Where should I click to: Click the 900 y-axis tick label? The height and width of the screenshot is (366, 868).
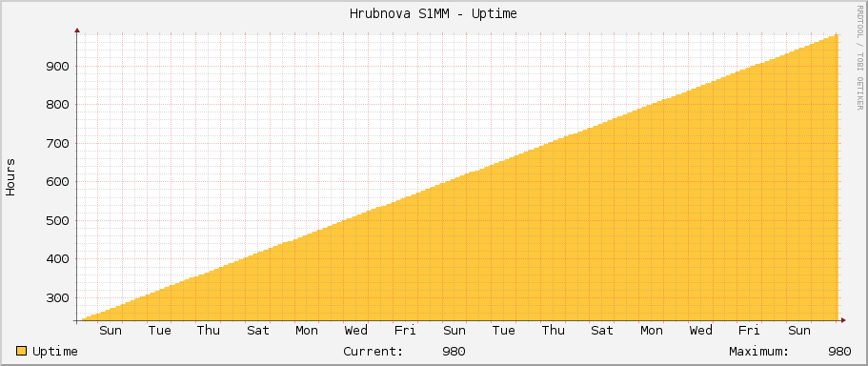(56, 67)
